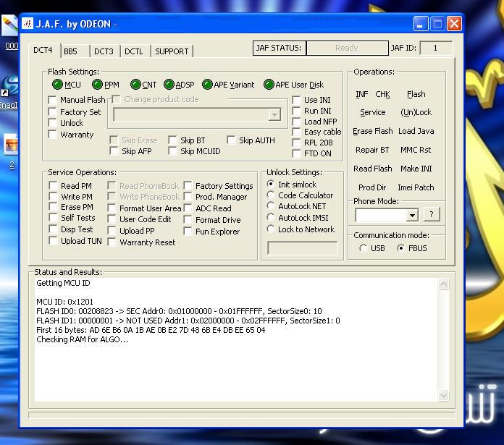504x445 pixels.
Task: Toggle the Skip AUTH checkbox
Action: pyautogui.click(x=231, y=140)
